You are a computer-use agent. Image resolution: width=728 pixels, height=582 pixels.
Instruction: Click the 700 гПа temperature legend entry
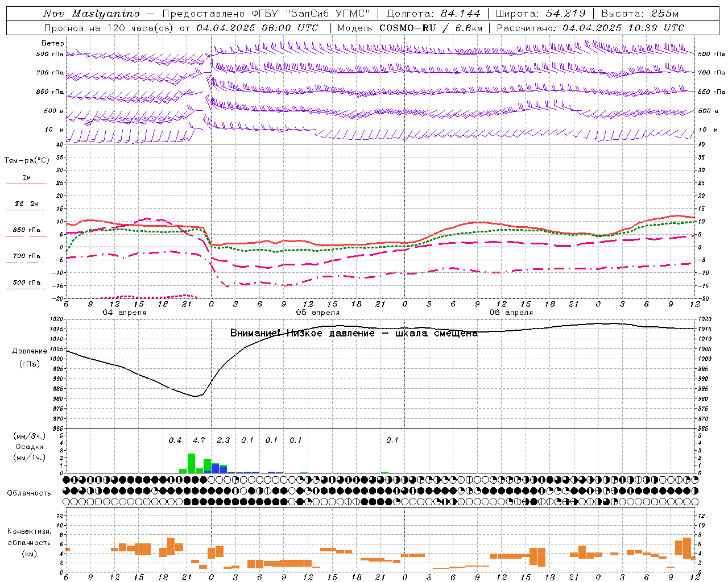26,256
